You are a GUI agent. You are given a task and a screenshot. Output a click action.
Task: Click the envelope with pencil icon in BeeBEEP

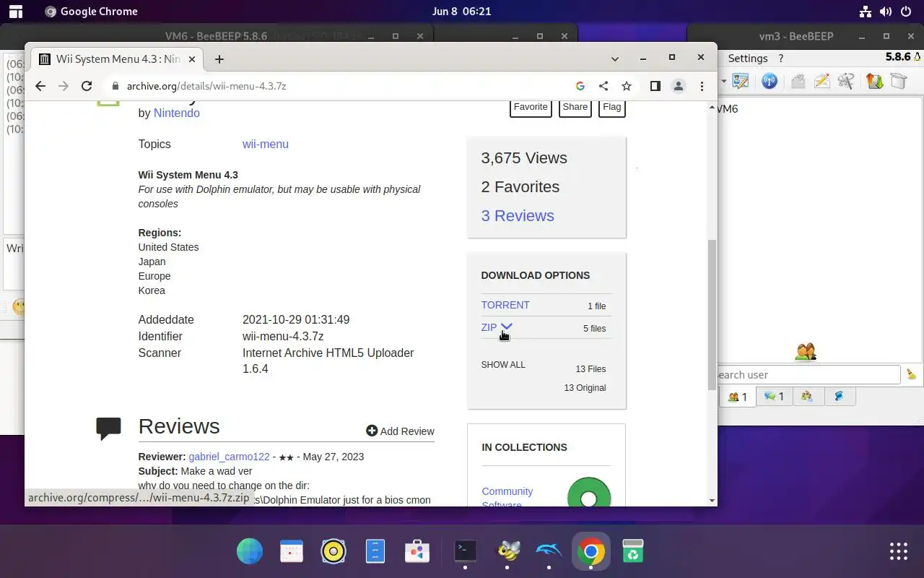(822, 82)
